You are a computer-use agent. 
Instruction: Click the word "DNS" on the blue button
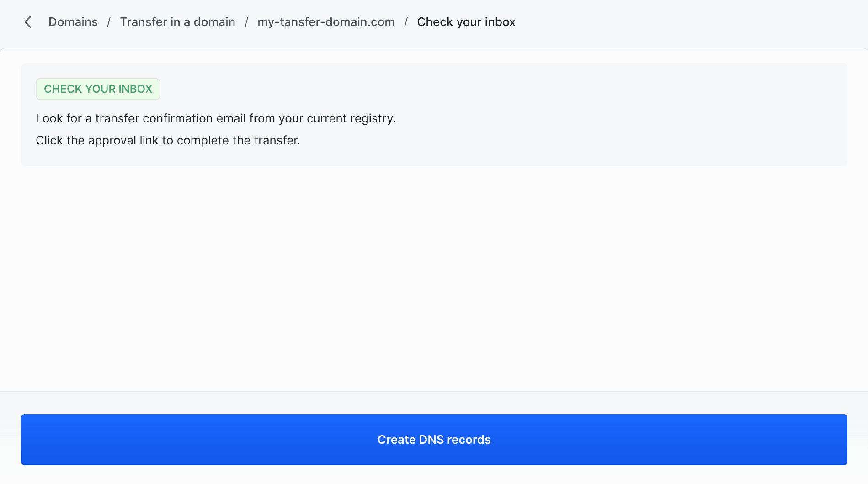click(431, 440)
